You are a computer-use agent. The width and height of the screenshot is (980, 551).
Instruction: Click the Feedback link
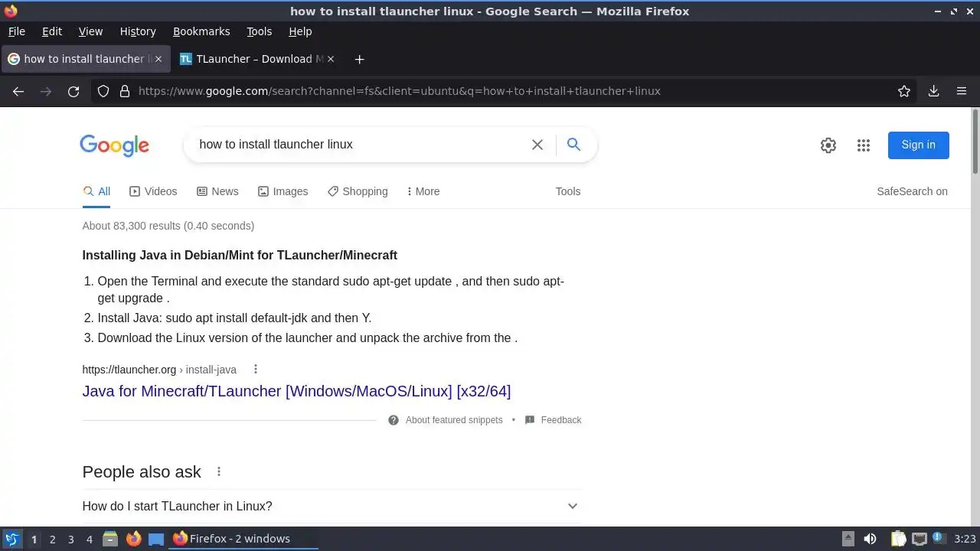(560, 420)
